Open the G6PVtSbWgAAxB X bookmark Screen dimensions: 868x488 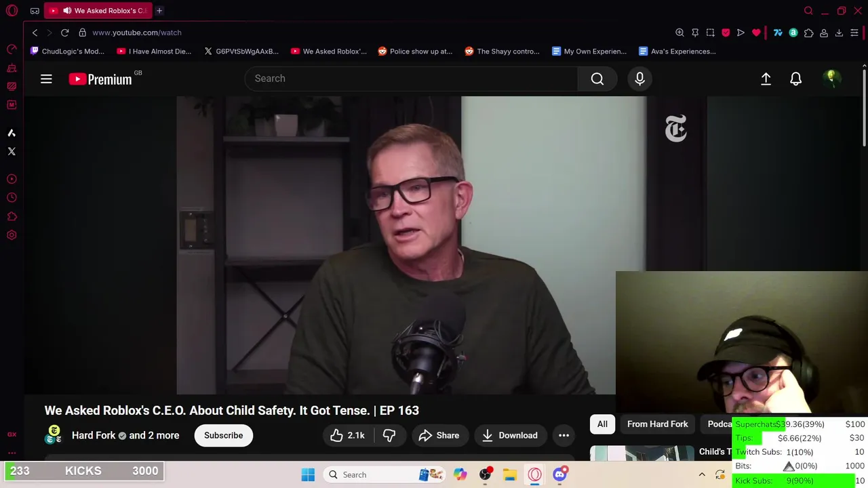coord(241,52)
